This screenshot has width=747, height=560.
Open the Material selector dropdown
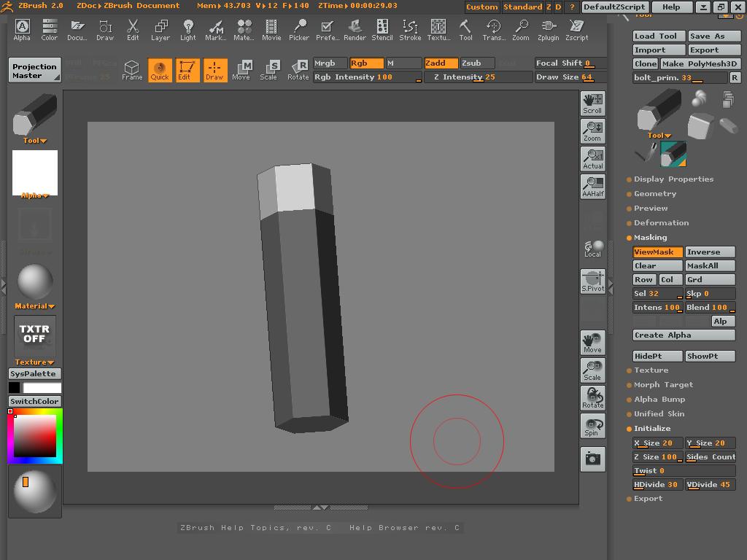[35, 306]
